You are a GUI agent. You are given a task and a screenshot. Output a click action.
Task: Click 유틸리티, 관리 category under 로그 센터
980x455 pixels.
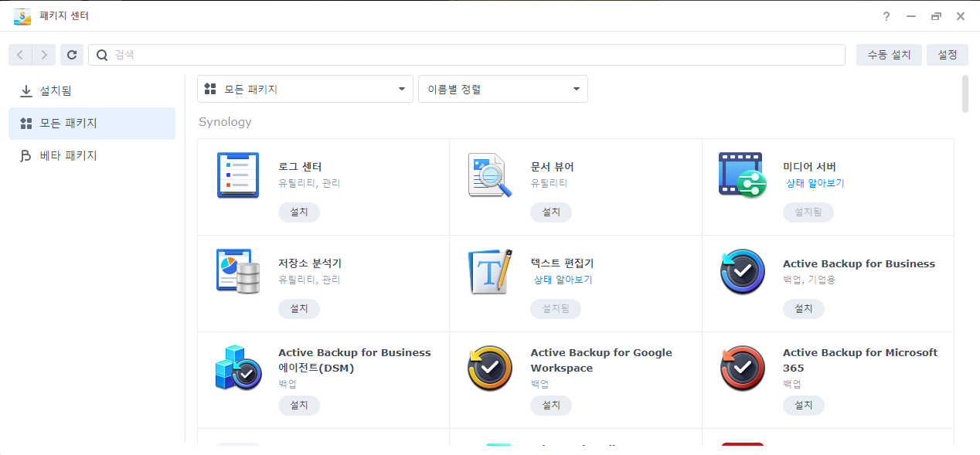pyautogui.click(x=309, y=184)
